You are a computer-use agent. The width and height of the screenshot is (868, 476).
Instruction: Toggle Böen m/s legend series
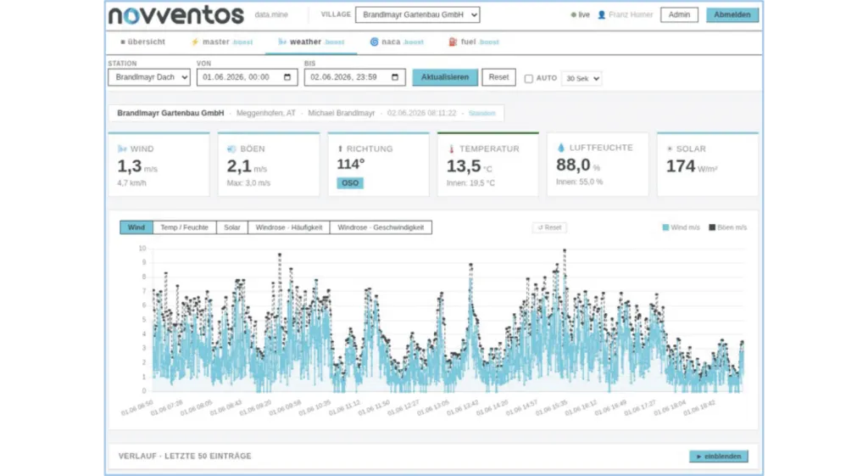[728, 227]
